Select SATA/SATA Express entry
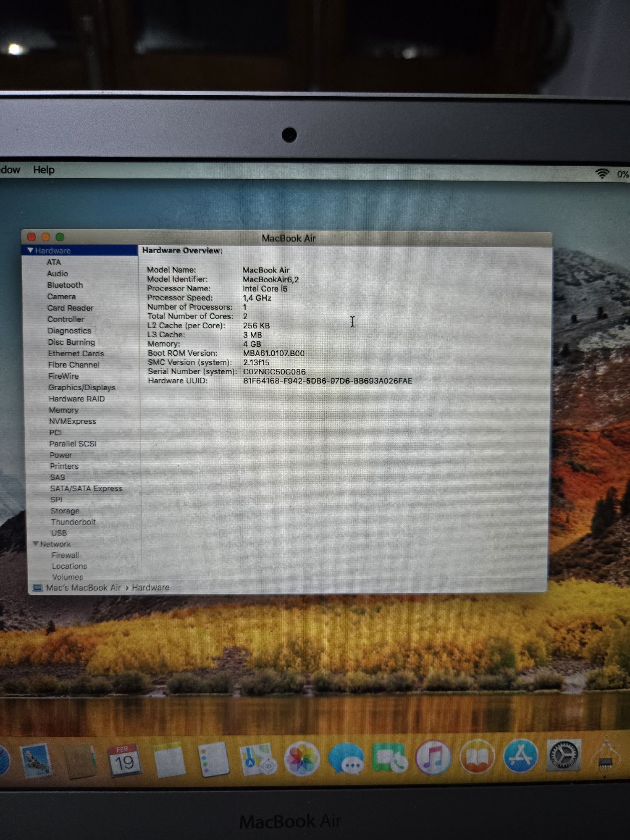This screenshot has width=630, height=840. (x=87, y=488)
